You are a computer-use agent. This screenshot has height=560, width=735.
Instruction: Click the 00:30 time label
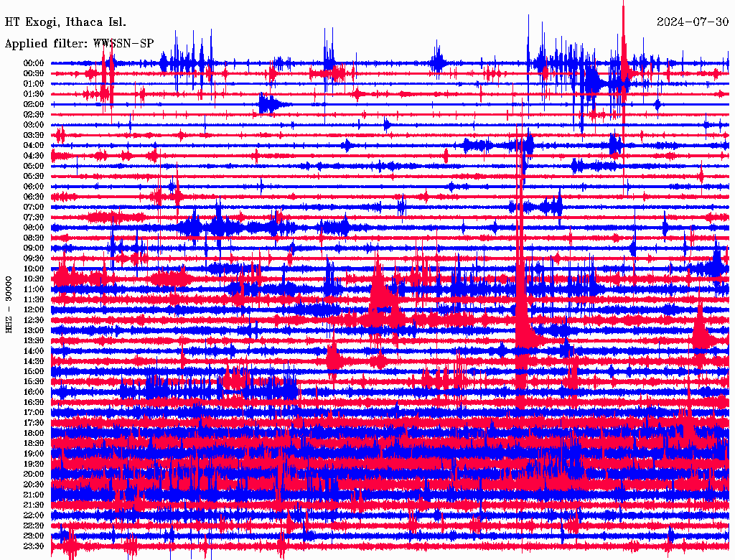click(x=34, y=74)
